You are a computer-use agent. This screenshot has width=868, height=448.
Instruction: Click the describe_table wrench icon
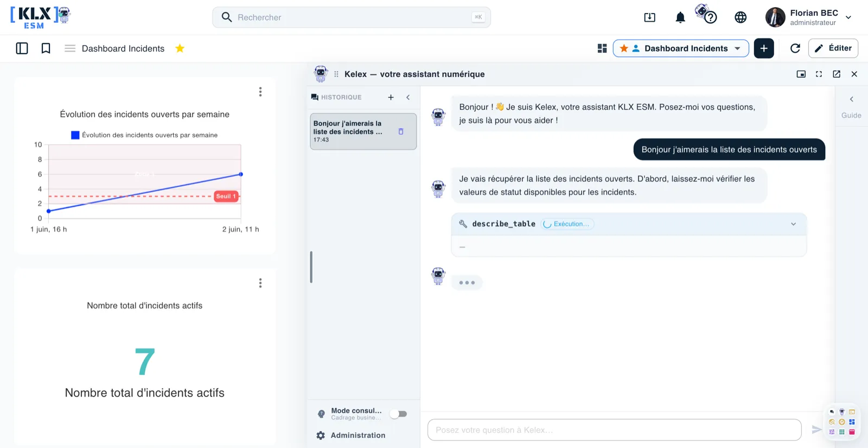[463, 224]
